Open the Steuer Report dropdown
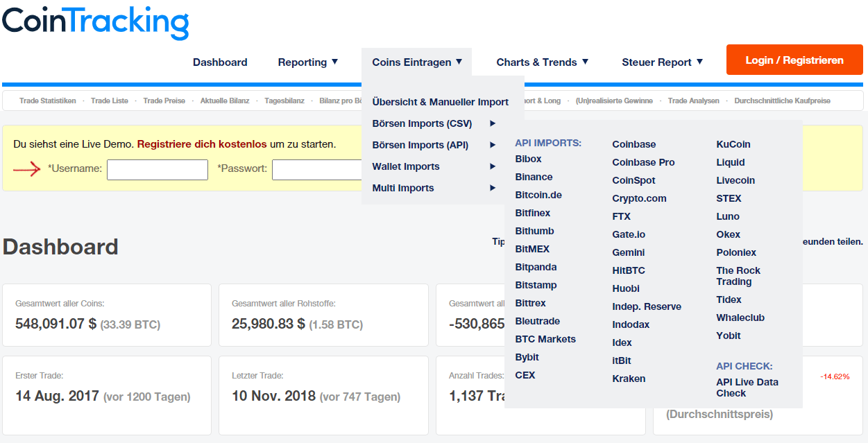 click(x=661, y=62)
